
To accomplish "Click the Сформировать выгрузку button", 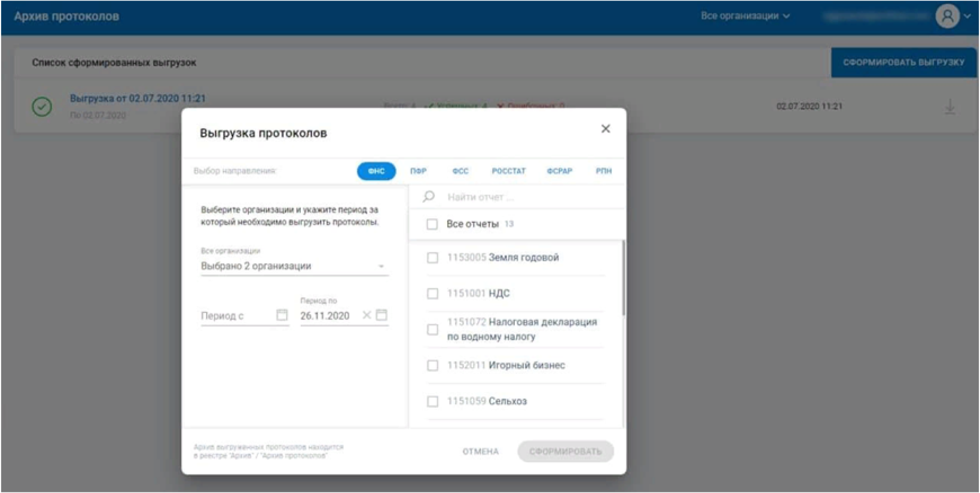I will click(x=903, y=62).
